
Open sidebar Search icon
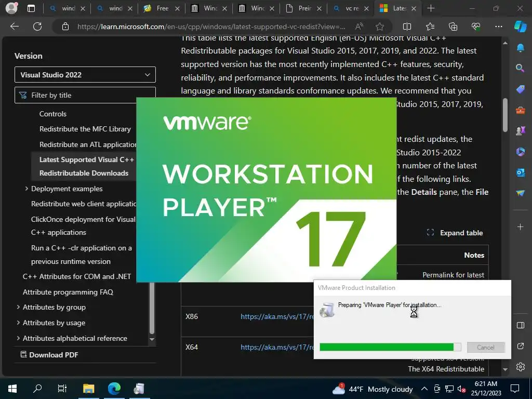pyautogui.click(x=520, y=68)
